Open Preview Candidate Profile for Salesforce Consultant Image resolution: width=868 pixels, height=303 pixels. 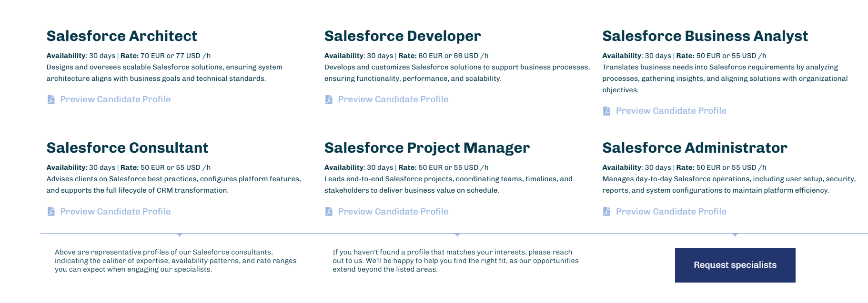pos(115,211)
